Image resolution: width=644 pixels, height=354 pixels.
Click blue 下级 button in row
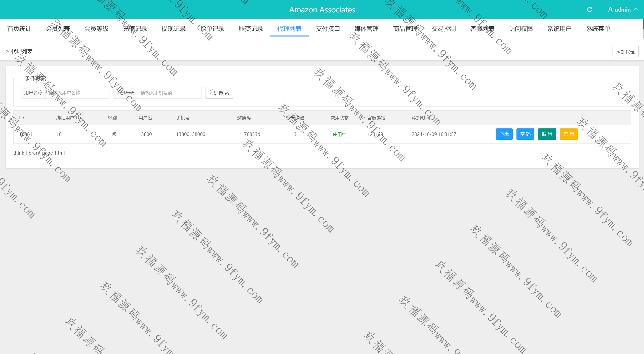point(504,134)
